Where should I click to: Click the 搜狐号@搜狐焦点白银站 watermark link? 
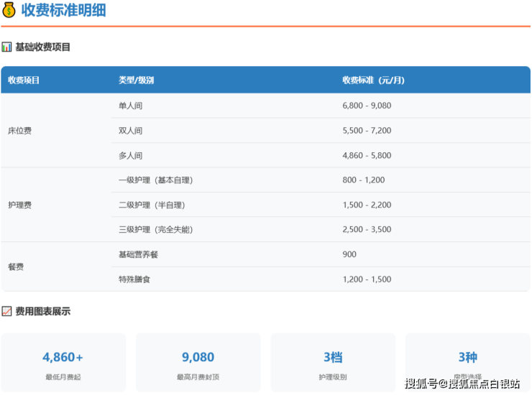462,384
